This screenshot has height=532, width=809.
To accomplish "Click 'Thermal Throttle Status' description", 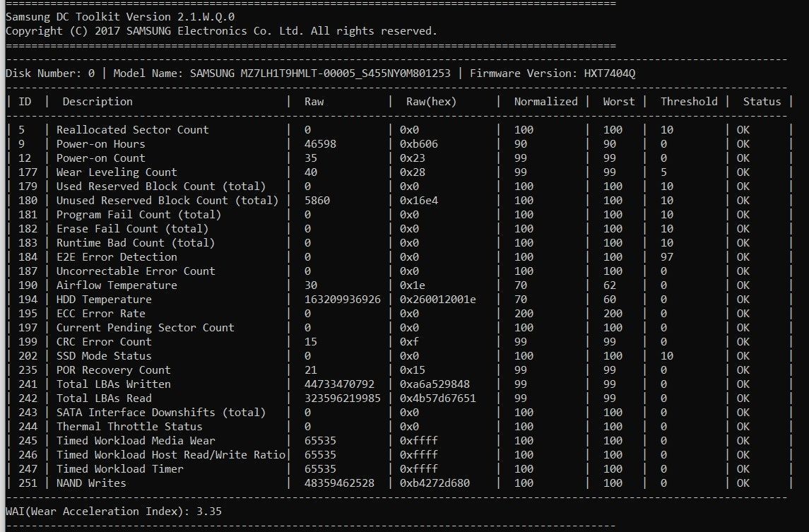I will [129, 427].
